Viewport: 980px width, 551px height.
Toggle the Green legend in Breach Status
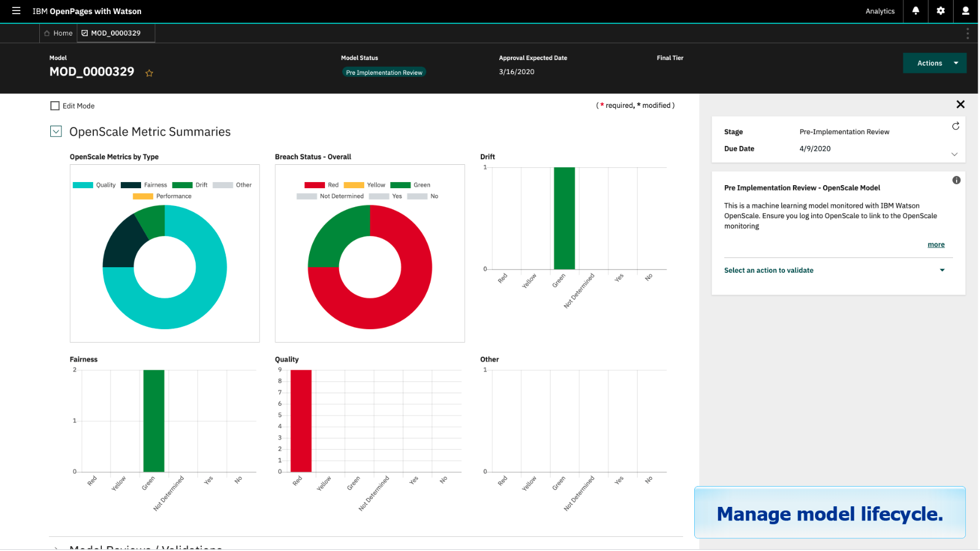[400, 185]
